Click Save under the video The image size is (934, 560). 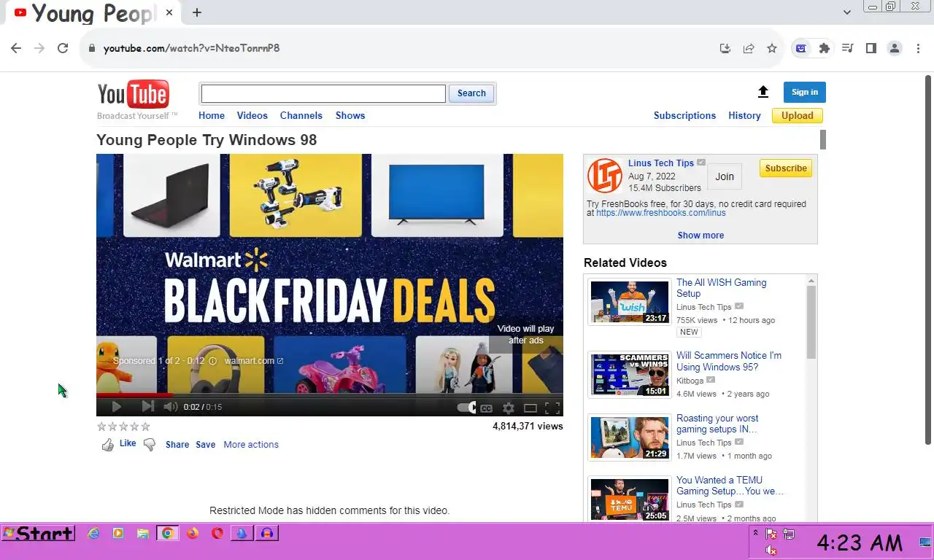pyautogui.click(x=206, y=444)
